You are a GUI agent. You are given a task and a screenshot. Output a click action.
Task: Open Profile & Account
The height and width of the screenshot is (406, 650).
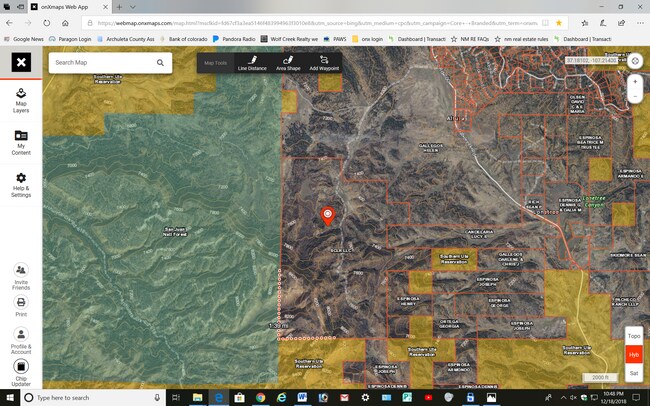(x=21, y=337)
